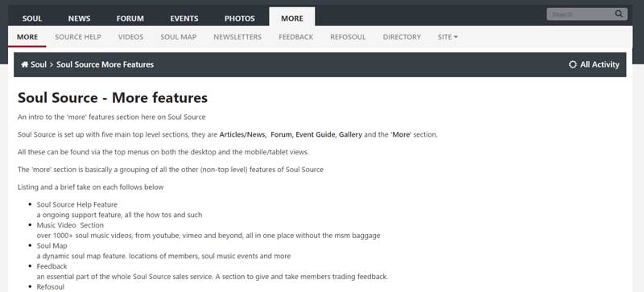
Task: Open the FORUM tab
Action: 130,19
